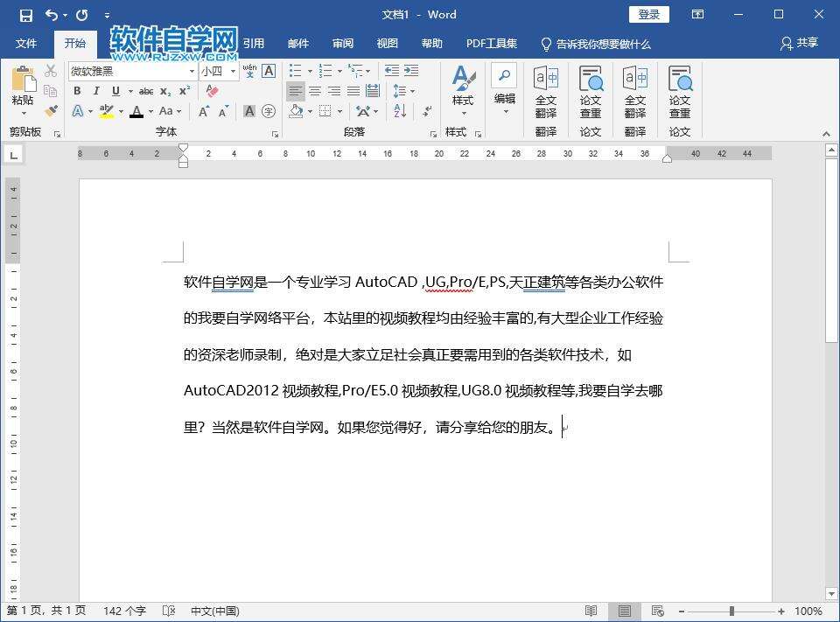Open the change case (Aa) dropdown
This screenshot has width=840, height=622.
tap(170, 111)
